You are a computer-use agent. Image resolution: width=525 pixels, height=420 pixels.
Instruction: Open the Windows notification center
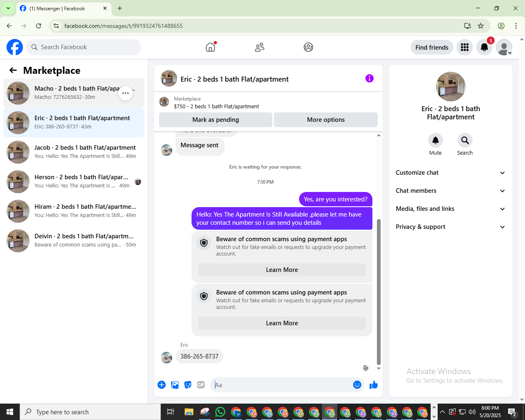512,412
